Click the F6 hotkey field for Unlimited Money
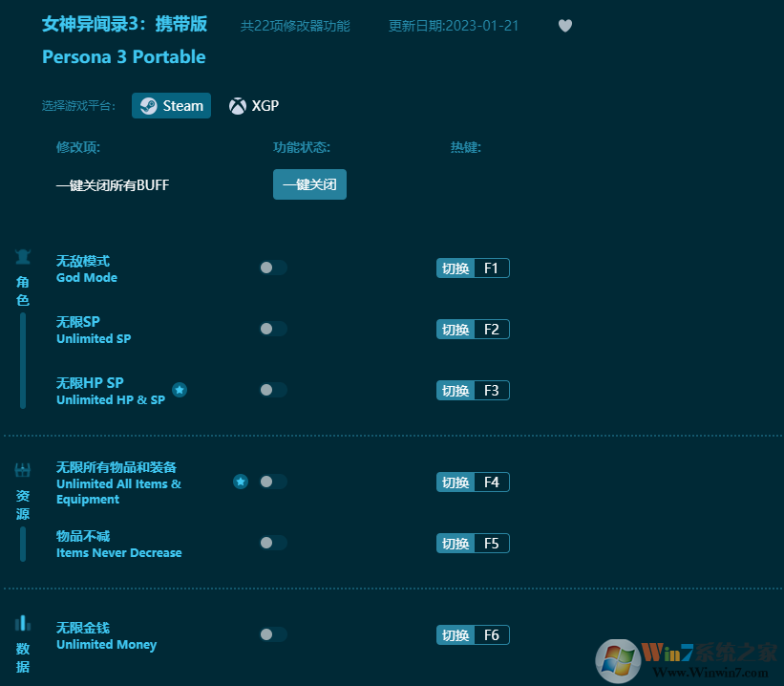 (492, 635)
